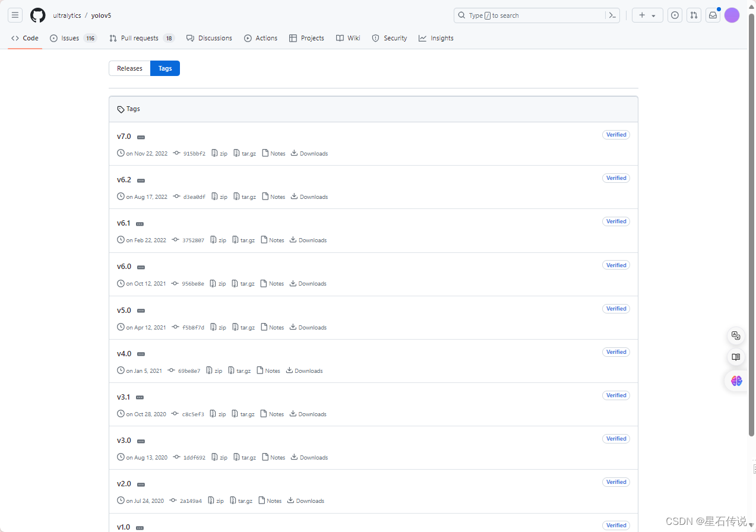The image size is (756, 532).
Task: Open the plus Create new dropdown
Action: tap(647, 15)
